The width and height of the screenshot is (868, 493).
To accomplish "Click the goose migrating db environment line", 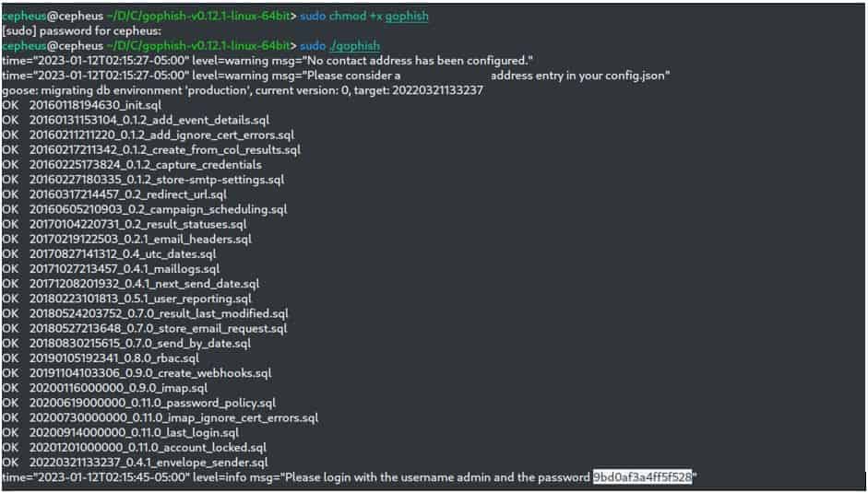I will coord(243,90).
